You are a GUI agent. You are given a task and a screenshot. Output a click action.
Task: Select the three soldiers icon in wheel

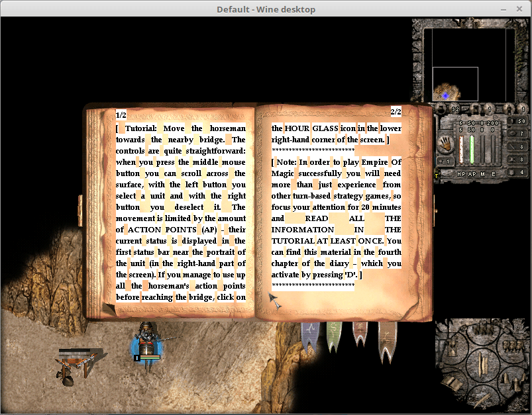tap(513, 346)
